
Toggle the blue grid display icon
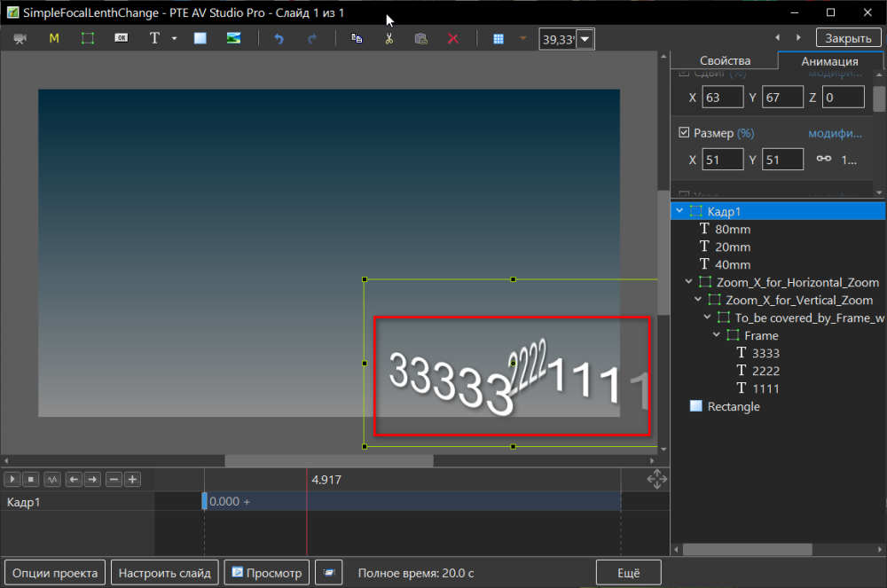[x=498, y=39]
